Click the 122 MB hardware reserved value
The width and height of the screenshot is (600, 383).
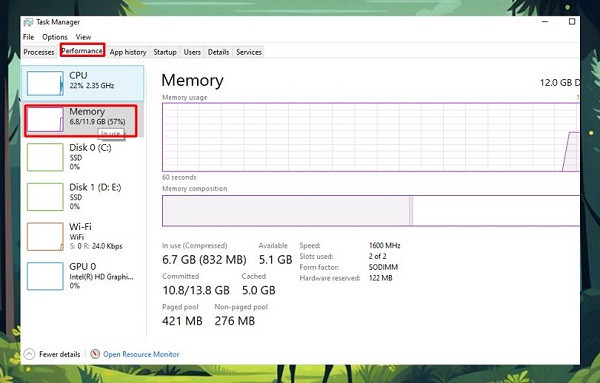381,278
